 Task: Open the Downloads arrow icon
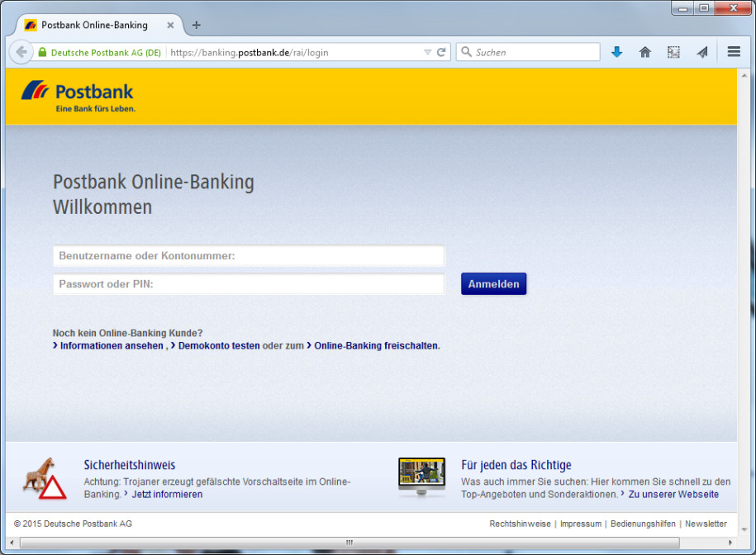(x=616, y=52)
